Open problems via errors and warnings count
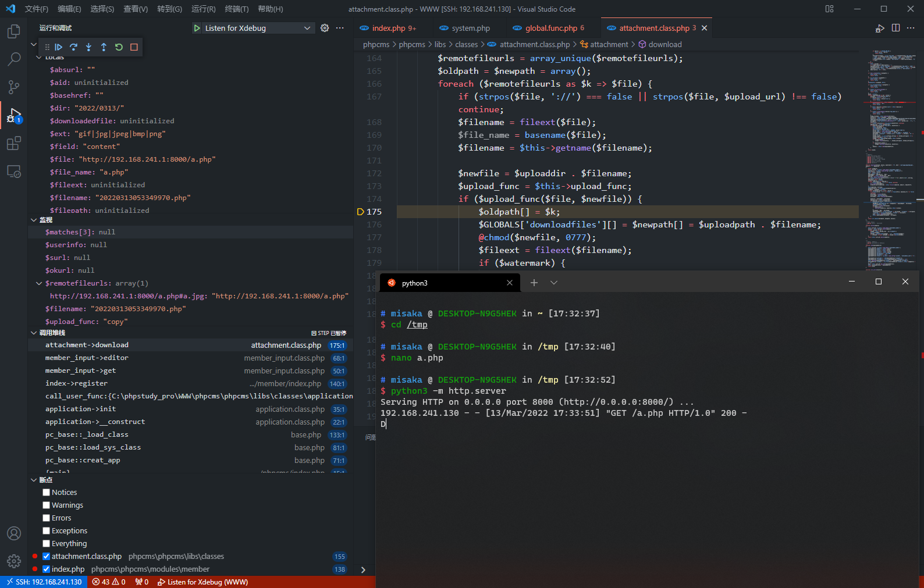 click(x=109, y=582)
